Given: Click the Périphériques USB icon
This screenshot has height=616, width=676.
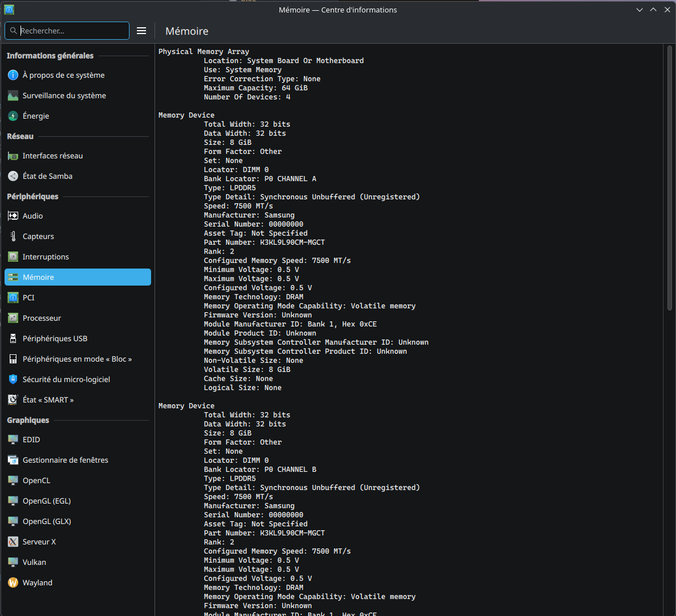Looking at the screenshot, I should click(x=13, y=338).
